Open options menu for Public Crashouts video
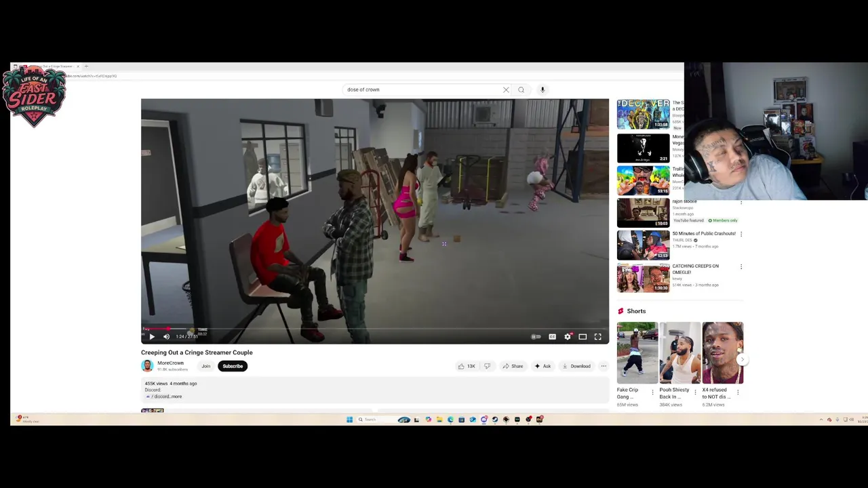Viewport: 868px width, 488px height. coord(741,234)
